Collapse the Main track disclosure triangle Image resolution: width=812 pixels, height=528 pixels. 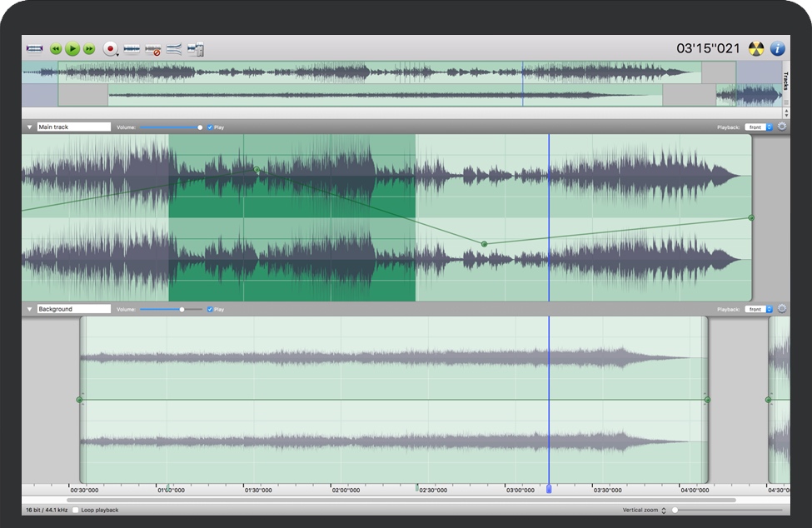click(x=30, y=127)
